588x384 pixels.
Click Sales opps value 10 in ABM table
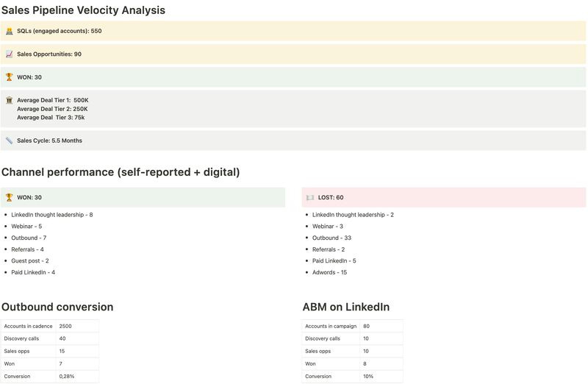click(x=381, y=352)
